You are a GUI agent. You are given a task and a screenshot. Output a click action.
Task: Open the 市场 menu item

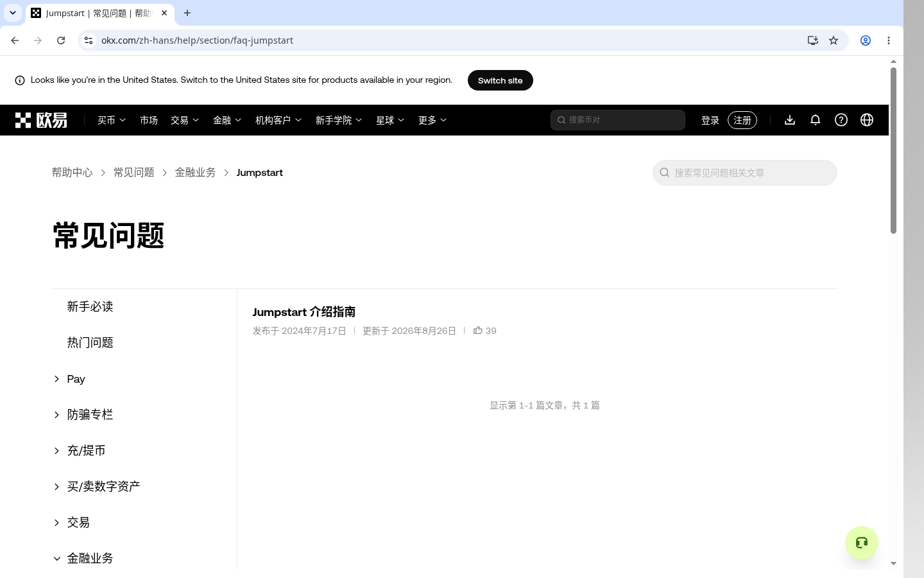click(149, 120)
